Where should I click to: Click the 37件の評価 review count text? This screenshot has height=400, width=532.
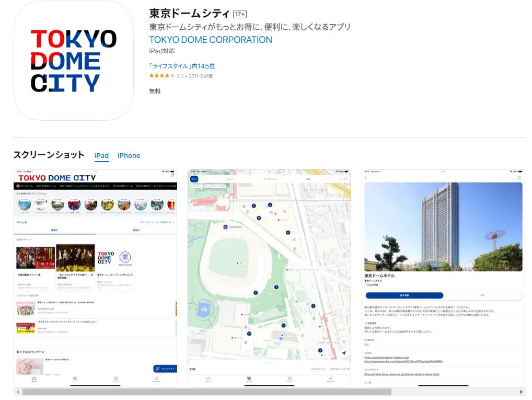[201, 76]
